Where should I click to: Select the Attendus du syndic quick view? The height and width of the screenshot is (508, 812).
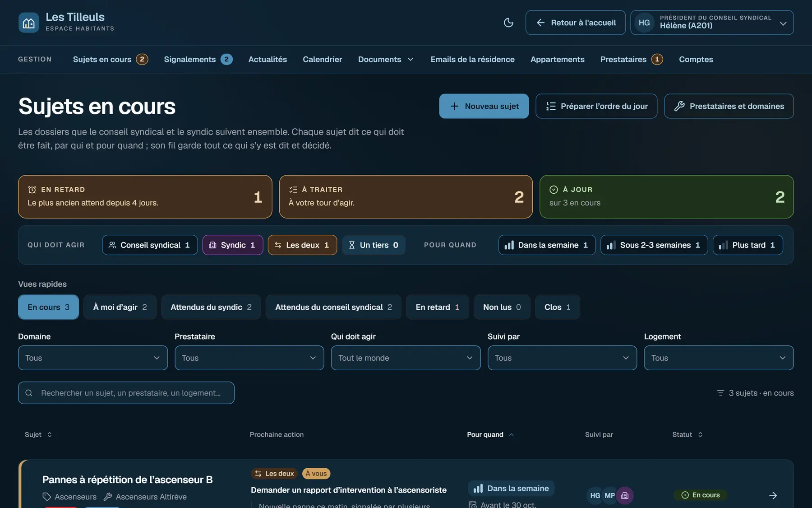211,307
